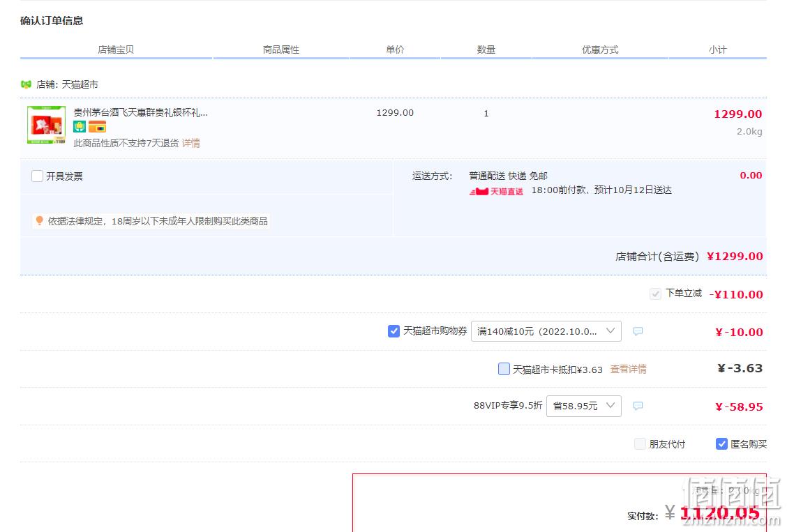Click the 数量 column header
The image size is (787, 532).
coord(486,50)
